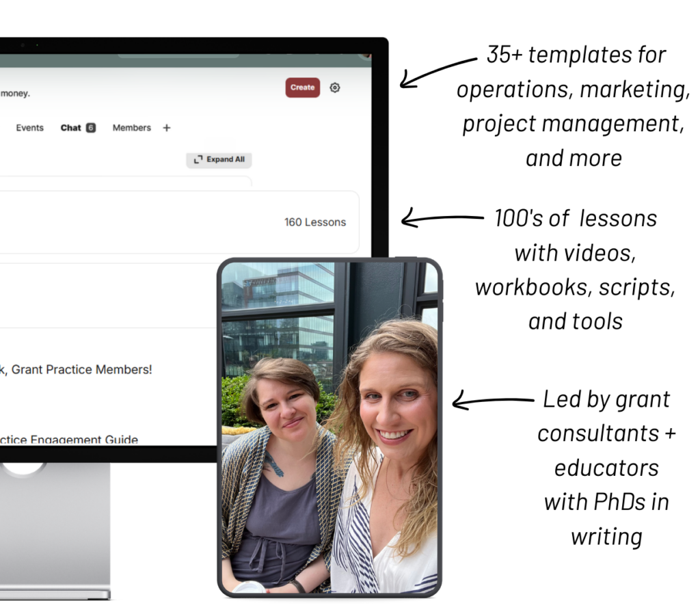The height and width of the screenshot is (614, 700).
Task: Switch to the Events tab
Action: pos(29,128)
